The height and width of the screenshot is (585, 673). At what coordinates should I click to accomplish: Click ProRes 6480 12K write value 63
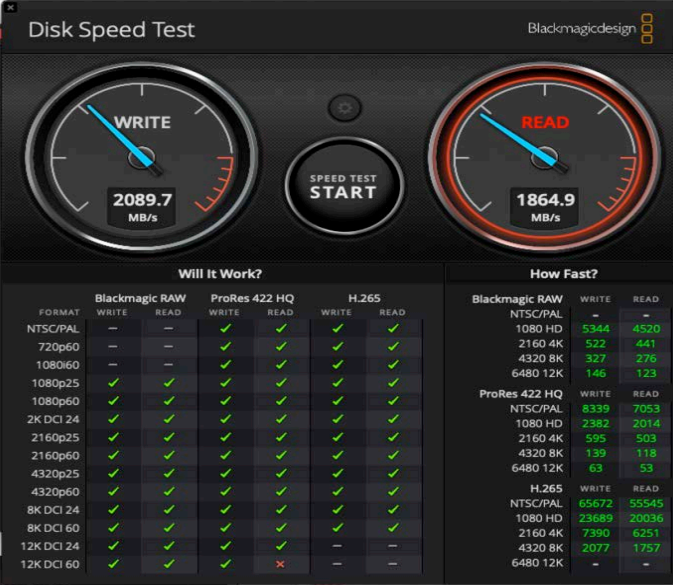(596, 468)
